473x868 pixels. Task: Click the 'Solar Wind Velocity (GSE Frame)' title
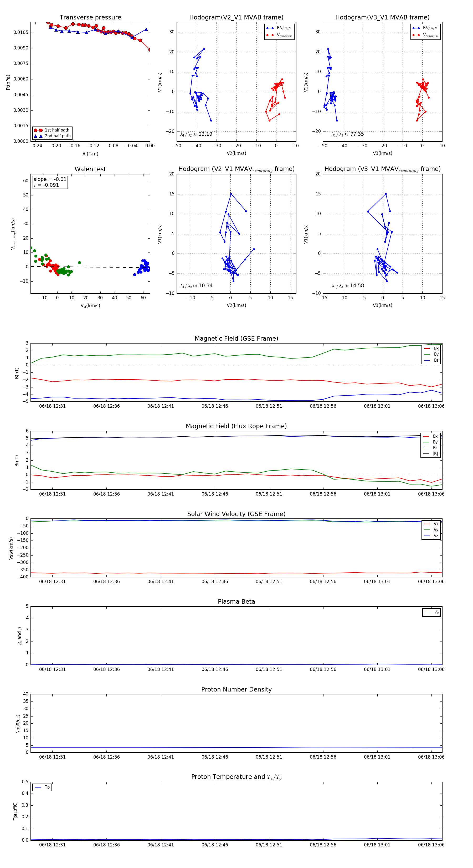pos(236,514)
